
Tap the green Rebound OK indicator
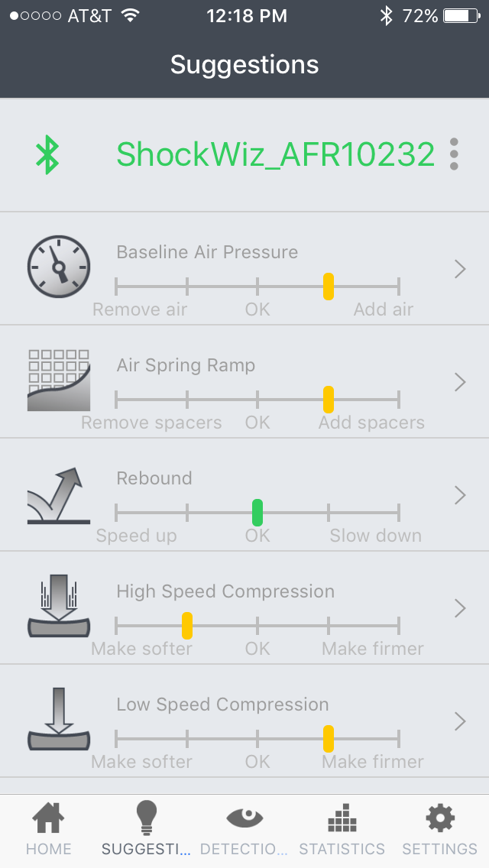pyautogui.click(x=257, y=512)
